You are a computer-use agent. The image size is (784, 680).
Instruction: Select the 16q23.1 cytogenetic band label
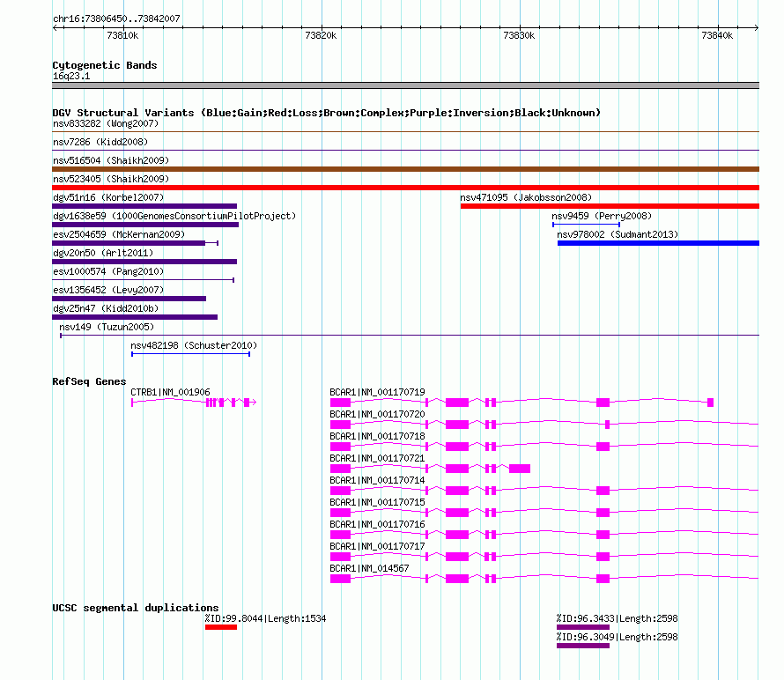coord(71,76)
